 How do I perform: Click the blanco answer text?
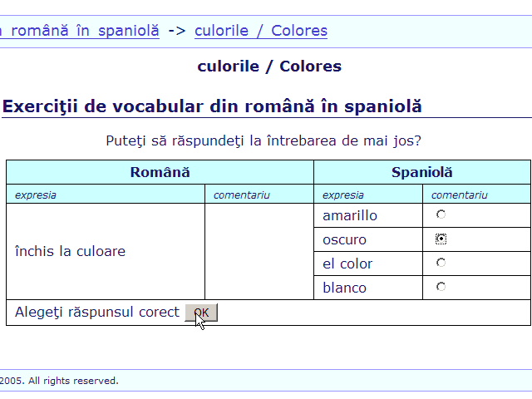tap(344, 288)
